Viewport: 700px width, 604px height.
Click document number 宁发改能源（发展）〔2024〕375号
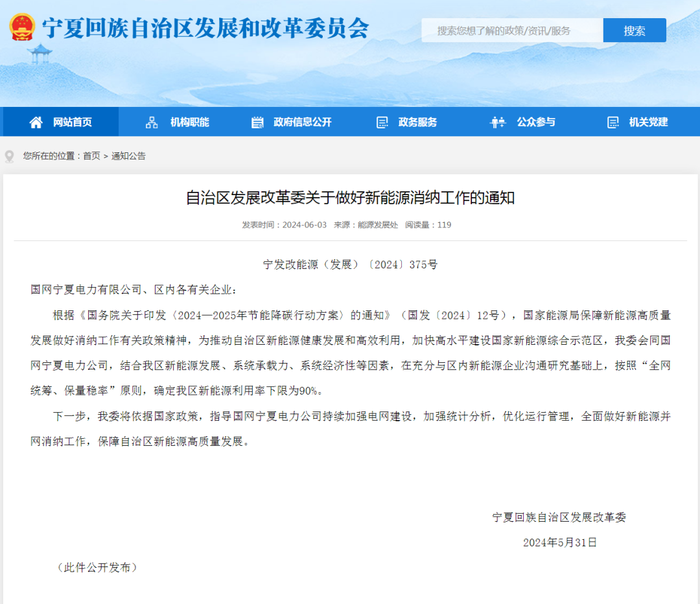[351, 264]
